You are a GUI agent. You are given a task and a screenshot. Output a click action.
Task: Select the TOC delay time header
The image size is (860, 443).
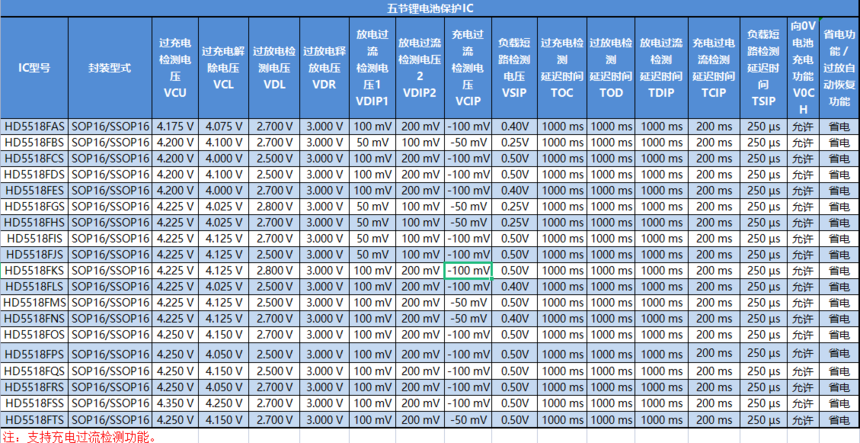[562, 68]
